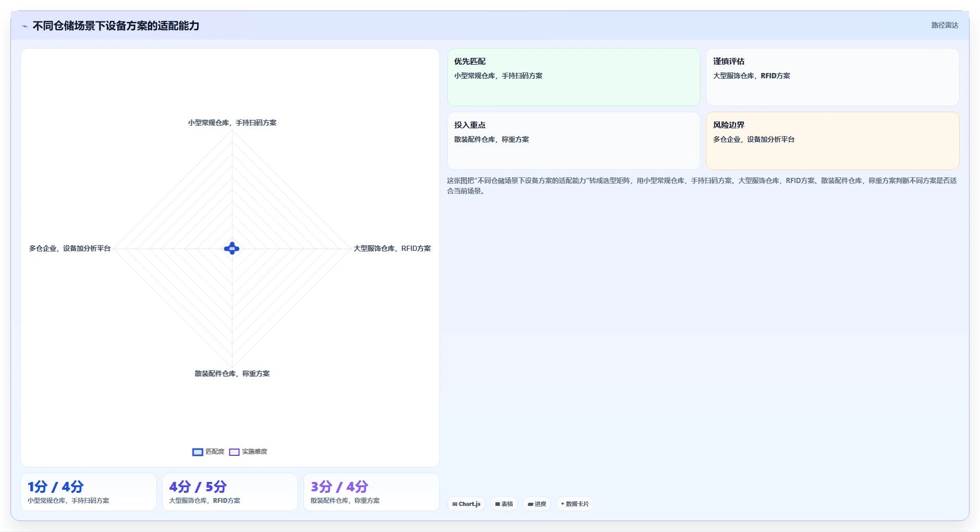Open the 投入重点 card
980x532 pixels.
(x=573, y=141)
